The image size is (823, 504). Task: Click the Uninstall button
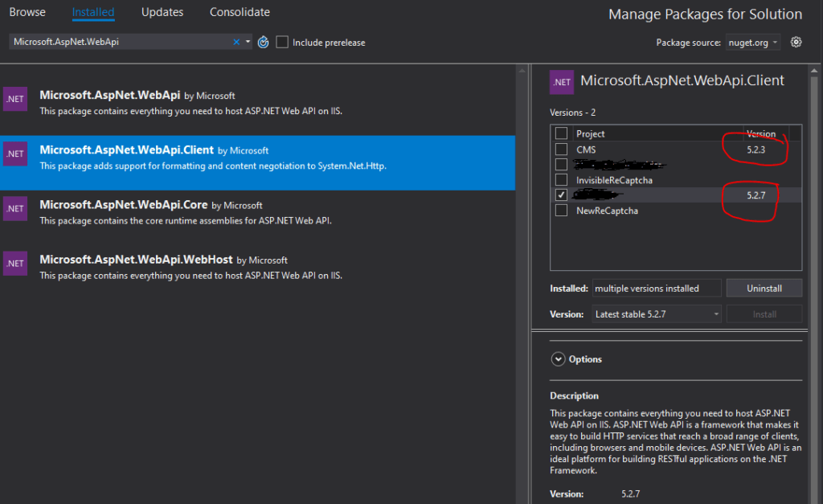pos(764,289)
